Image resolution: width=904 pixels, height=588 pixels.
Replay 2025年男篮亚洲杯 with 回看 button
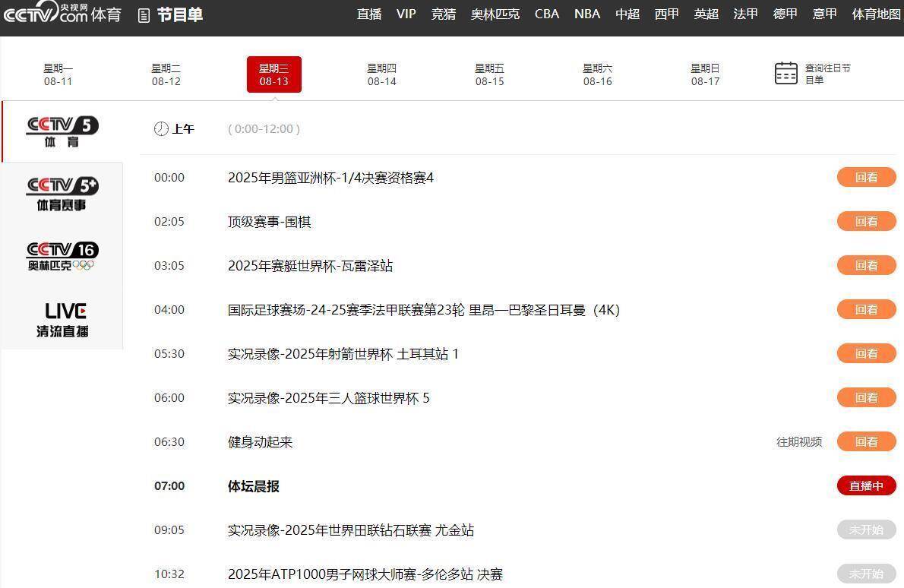(866, 178)
